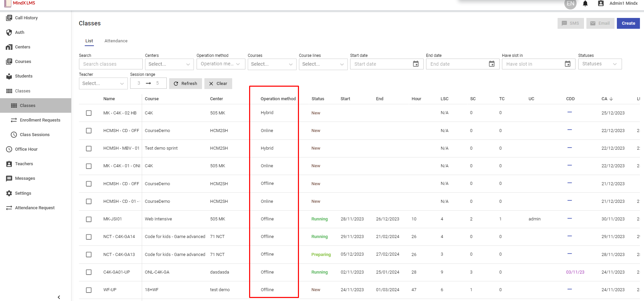The height and width of the screenshot is (301, 644).
Task: Open the Admin1 Mindx profile icon
Action: tap(601, 3)
